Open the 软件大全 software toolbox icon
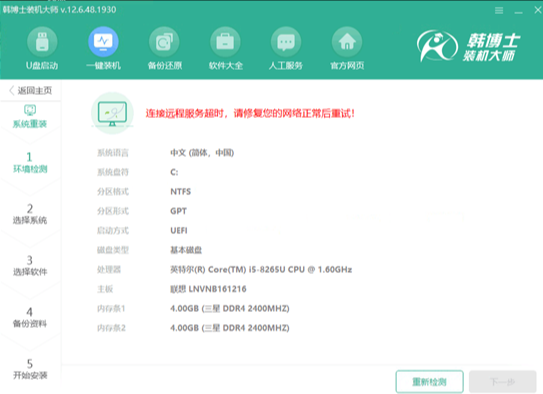Viewport: 543px width, 394px height. [225, 42]
